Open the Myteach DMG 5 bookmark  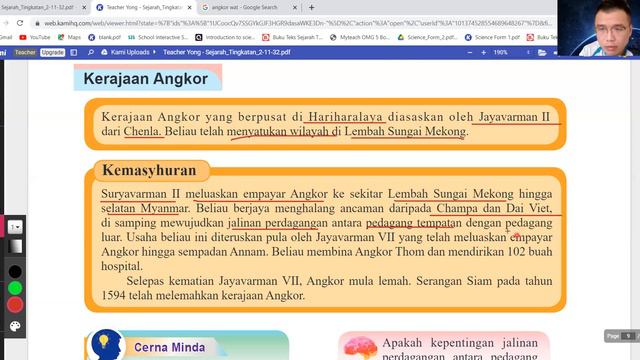coord(360,37)
